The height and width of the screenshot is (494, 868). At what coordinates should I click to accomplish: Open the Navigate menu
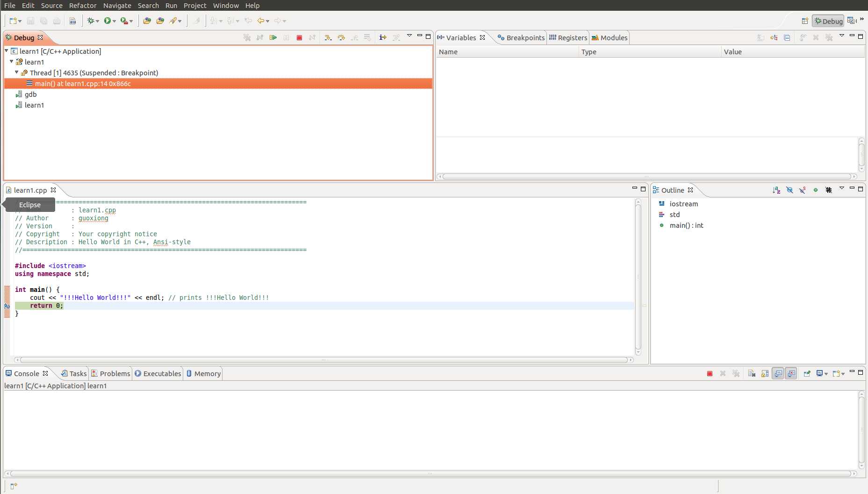pos(117,5)
